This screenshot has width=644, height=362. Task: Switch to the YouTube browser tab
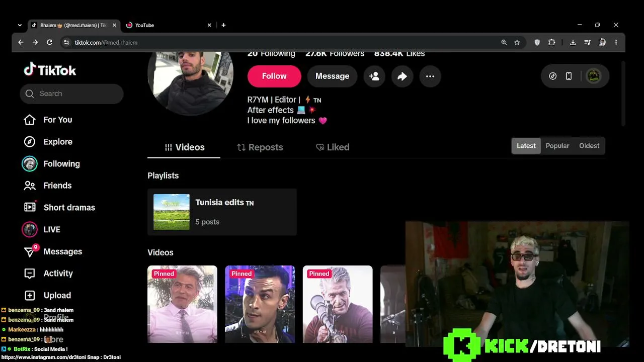[x=169, y=25]
